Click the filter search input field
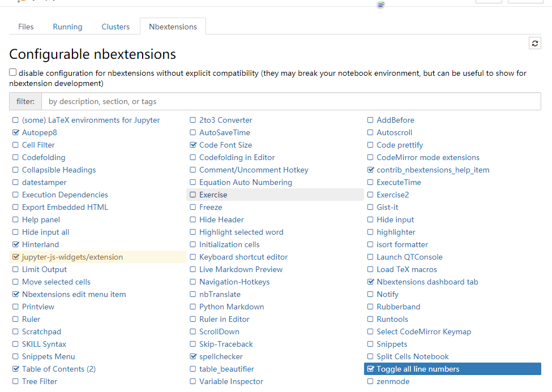This screenshot has height=392, width=552. pyautogui.click(x=291, y=102)
